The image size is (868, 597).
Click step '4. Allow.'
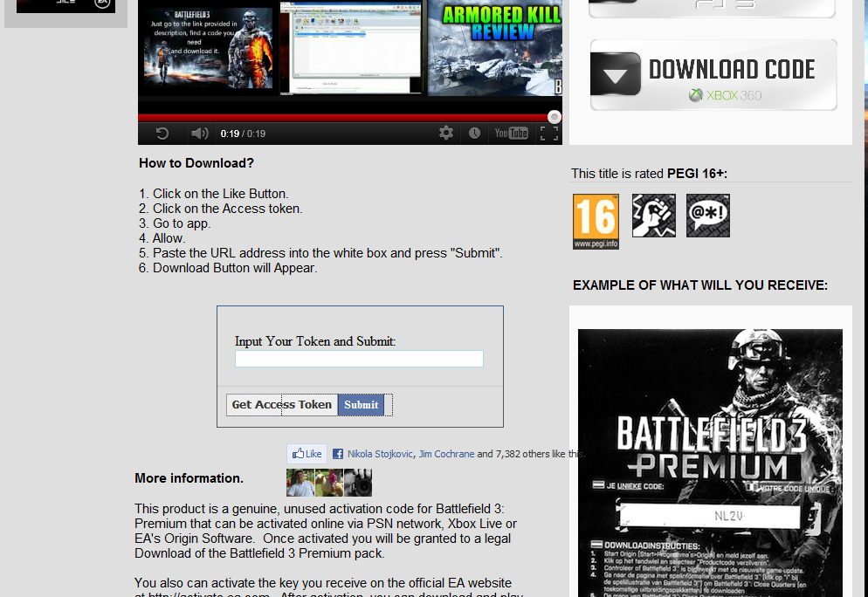[x=162, y=238]
